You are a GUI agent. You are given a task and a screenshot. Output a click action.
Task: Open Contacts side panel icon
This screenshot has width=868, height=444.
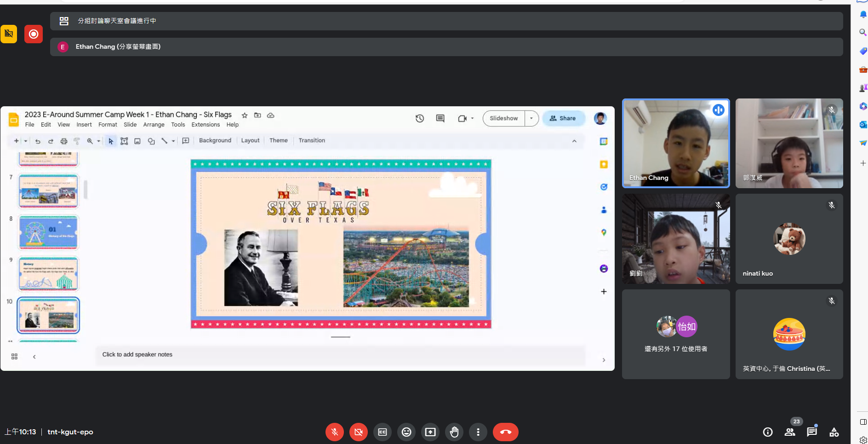(x=604, y=210)
